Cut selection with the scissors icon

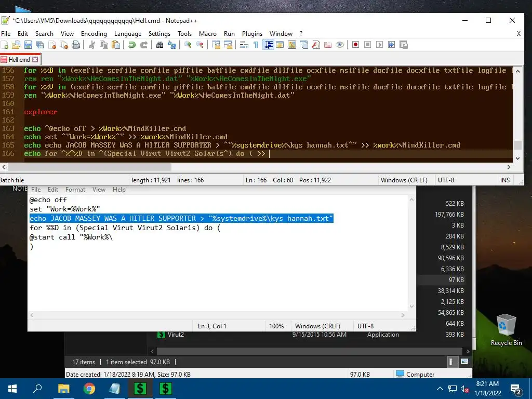(x=91, y=45)
